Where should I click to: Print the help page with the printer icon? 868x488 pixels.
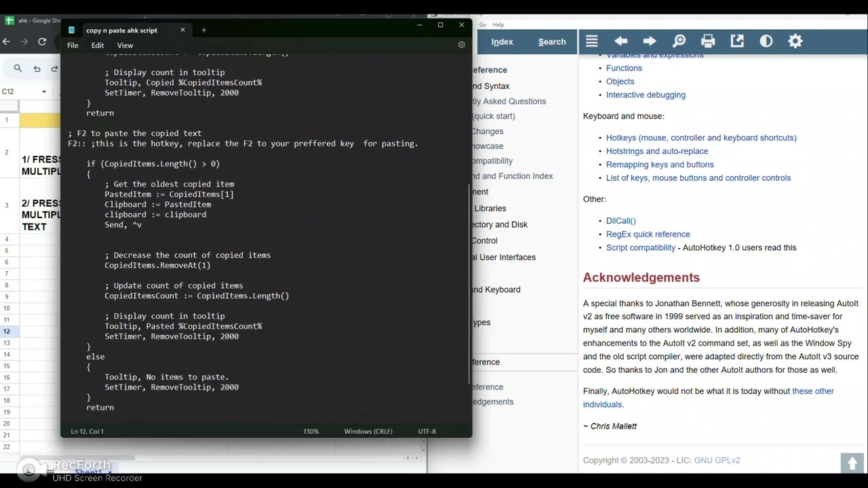tap(708, 41)
